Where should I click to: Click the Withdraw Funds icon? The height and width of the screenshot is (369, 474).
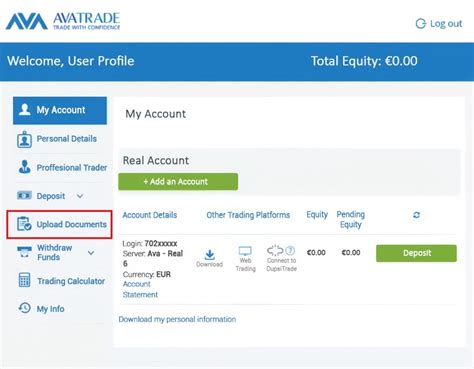[24, 252]
